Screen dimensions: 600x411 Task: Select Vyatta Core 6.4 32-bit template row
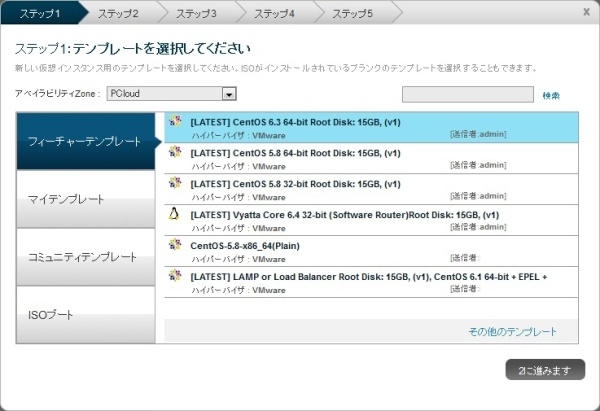371,220
